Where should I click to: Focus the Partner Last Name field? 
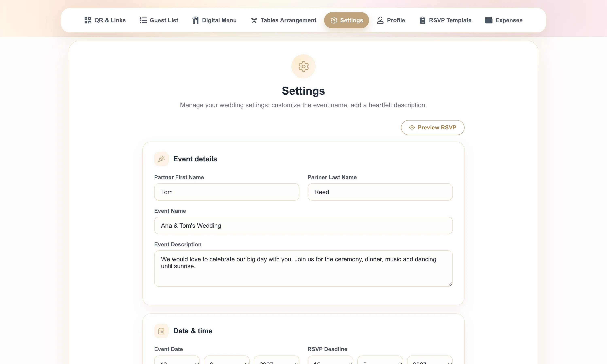[x=380, y=192]
